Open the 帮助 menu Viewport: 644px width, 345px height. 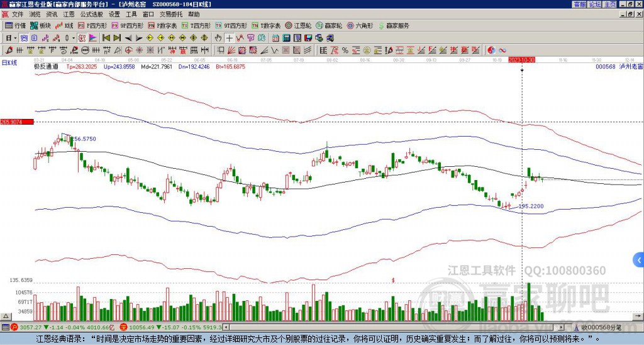[194, 14]
